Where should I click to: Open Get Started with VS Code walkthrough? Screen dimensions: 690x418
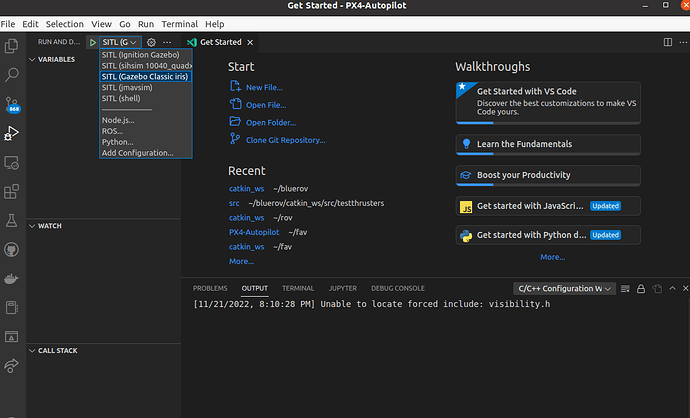pyautogui.click(x=548, y=103)
